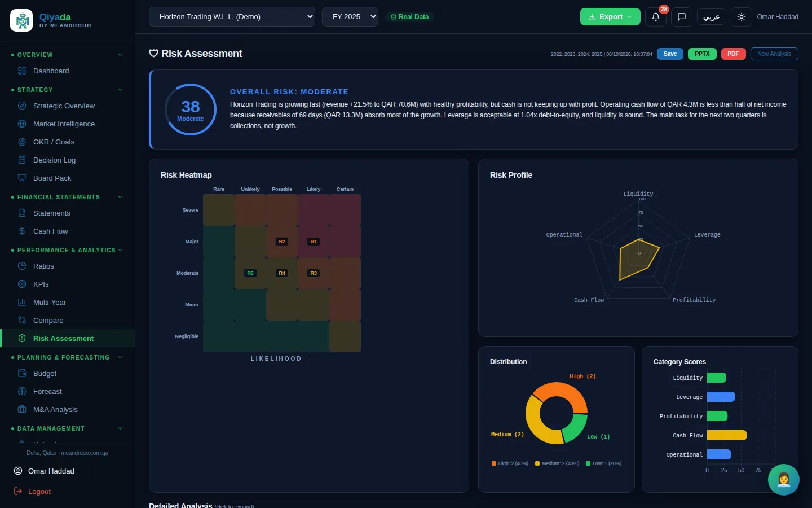Image resolution: width=812 pixels, height=508 pixels.
Task: Click the Logout arrow icon
Action: (x=18, y=491)
